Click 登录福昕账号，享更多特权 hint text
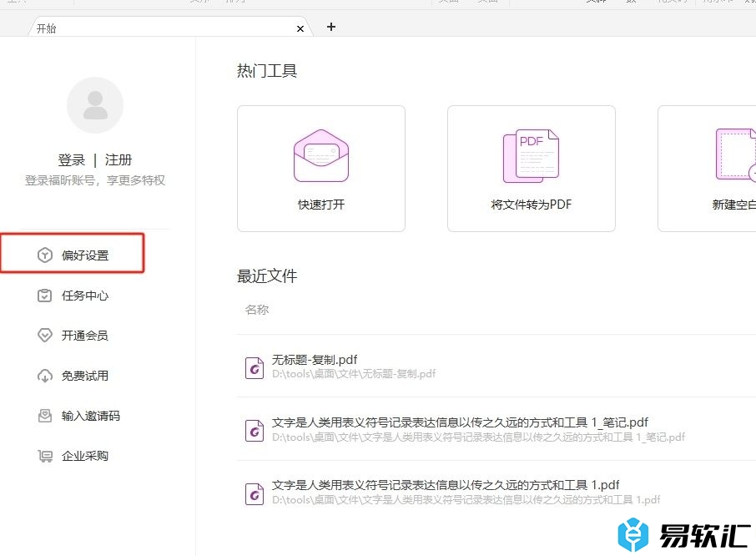This screenshot has height=556, width=756. tap(95, 180)
